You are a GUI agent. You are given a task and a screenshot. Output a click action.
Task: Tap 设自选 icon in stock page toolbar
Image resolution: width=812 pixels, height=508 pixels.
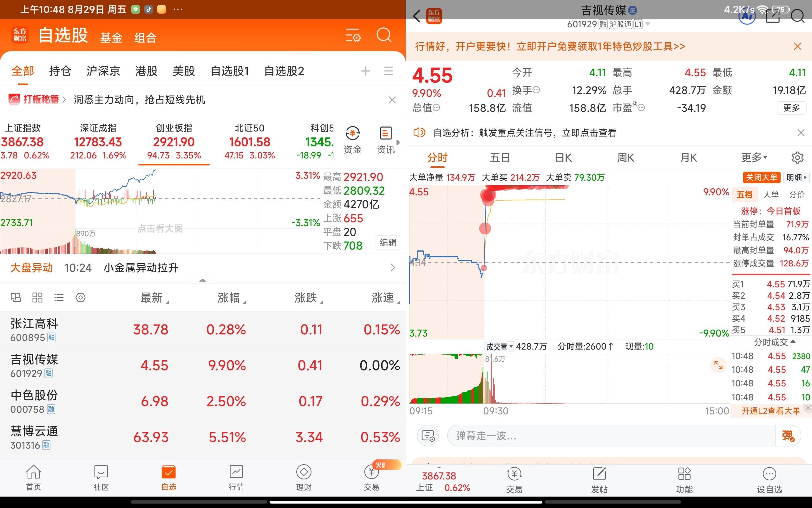[x=769, y=480]
